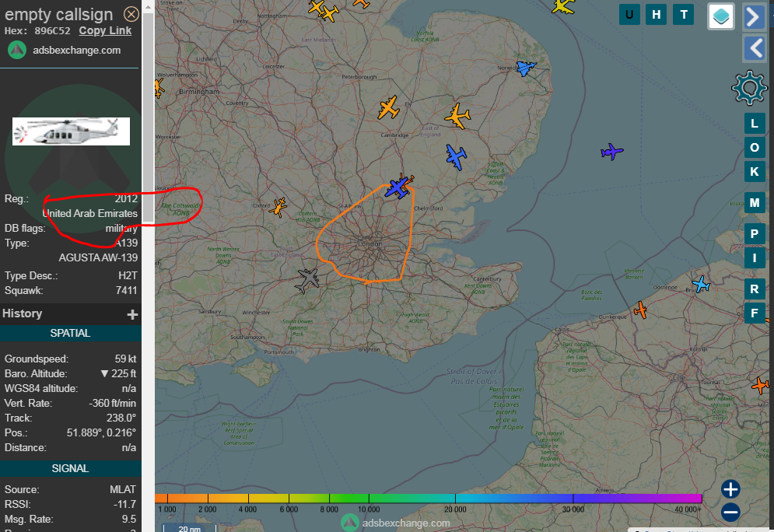Click the "empty callsign" title

tap(59, 14)
